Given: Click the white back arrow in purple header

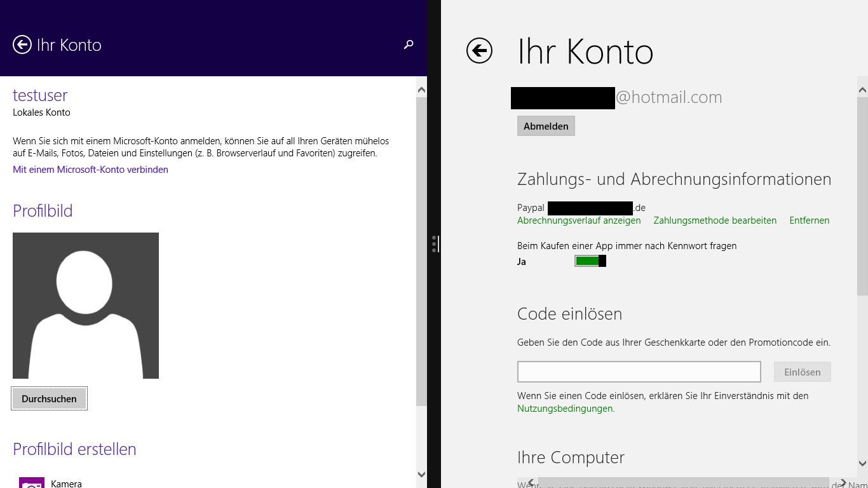Looking at the screenshot, I should click(22, 44).
